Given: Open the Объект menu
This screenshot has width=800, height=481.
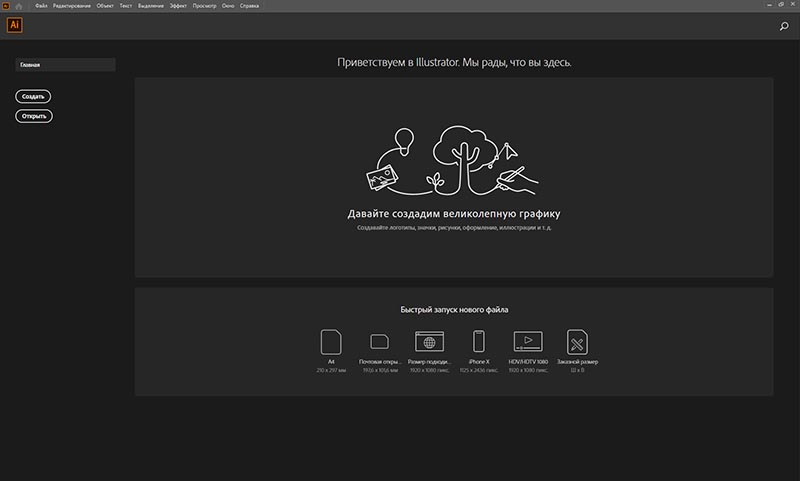Looking at the screenshot, I should [105, 6].
